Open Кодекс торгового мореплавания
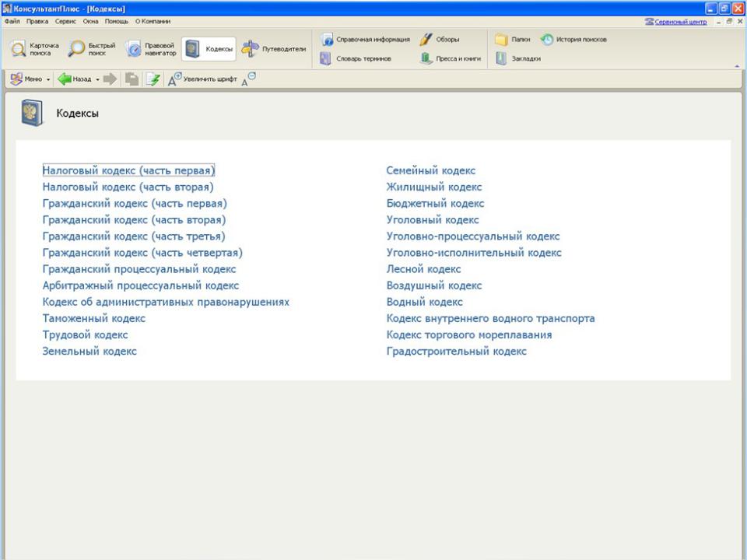The width and height of the screenshot is (747, 560). pos(468,334)
